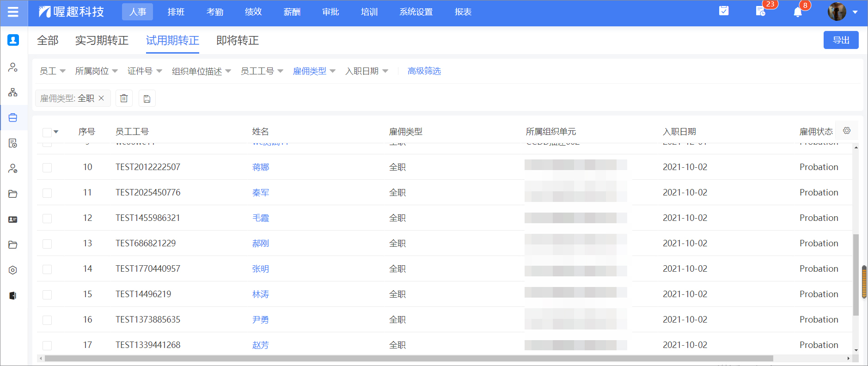Check the row 14 张明 checkbox
The height and width of the screenshot is (366, 868).
click(x=47, y=269)
